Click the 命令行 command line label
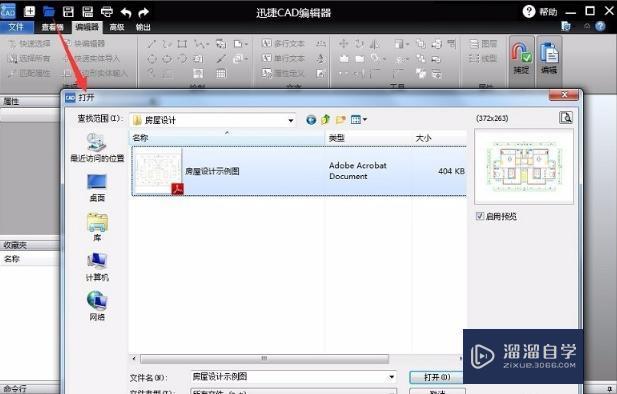Screen dimensions: 617x394 pos(15,388)
